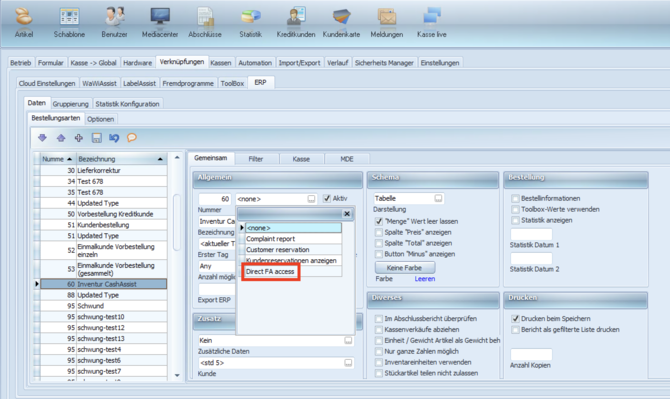
Task: Select <none> in the dropdown list
Action: pyautogui.click(x=293, y=228)
